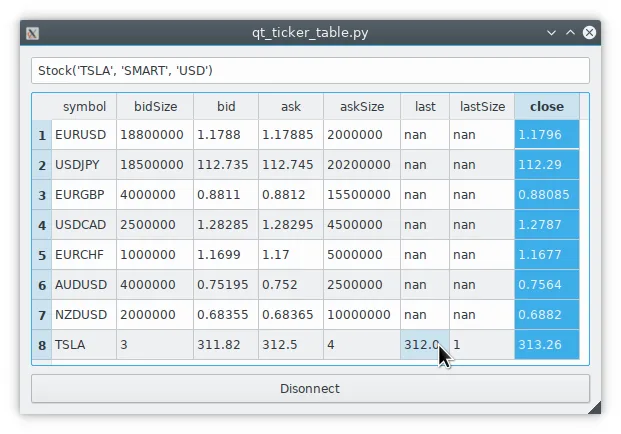621x434 pixels.
Task: Select askSize cell 10000000
Action: point(362,315)
